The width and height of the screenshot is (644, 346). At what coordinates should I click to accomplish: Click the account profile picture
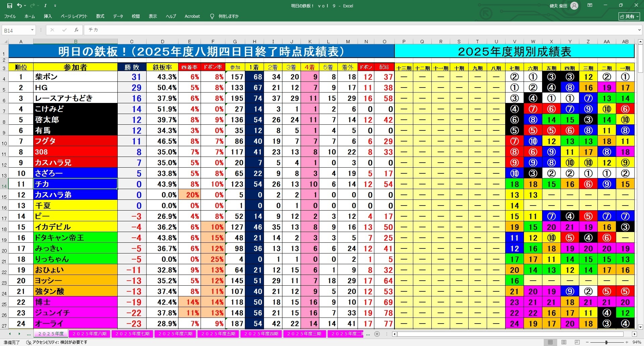tap(574, 6)
